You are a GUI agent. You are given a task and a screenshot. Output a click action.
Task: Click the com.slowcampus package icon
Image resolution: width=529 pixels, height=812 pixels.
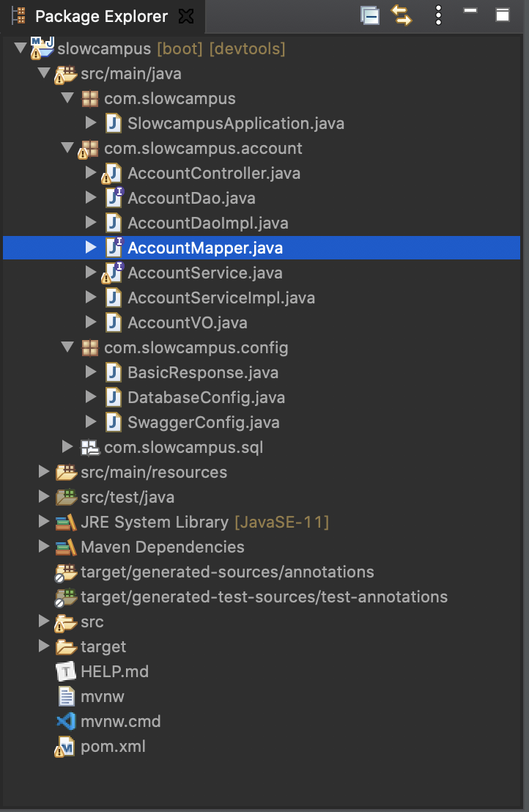(90, 99)
